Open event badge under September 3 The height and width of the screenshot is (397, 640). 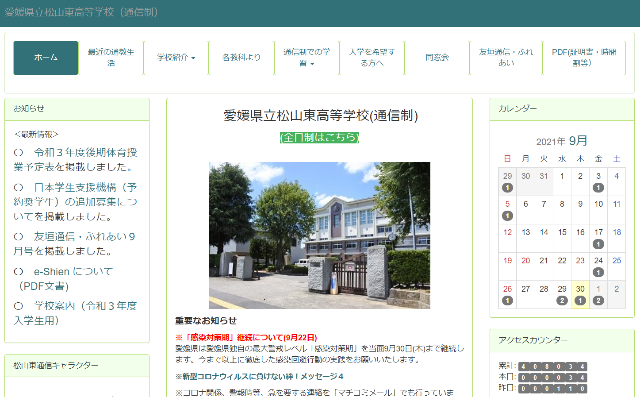tap(598, 188)
